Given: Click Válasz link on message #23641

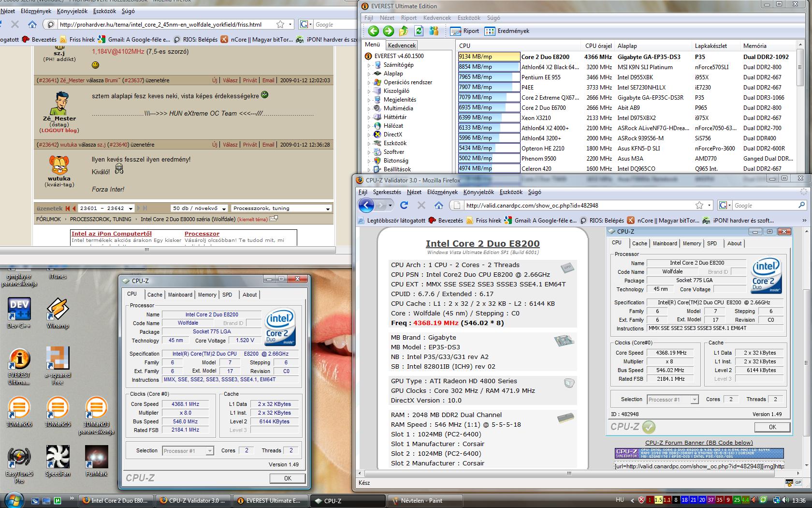Looking at the screenshot, I should [230, 80].
